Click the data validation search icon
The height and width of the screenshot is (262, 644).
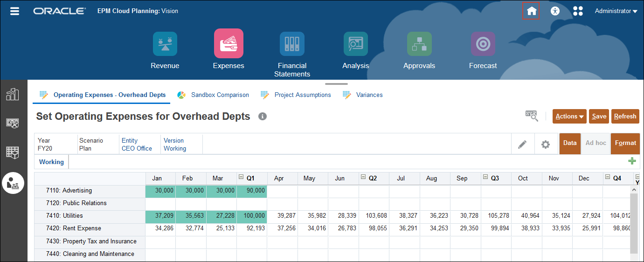[x=532, y=116]
